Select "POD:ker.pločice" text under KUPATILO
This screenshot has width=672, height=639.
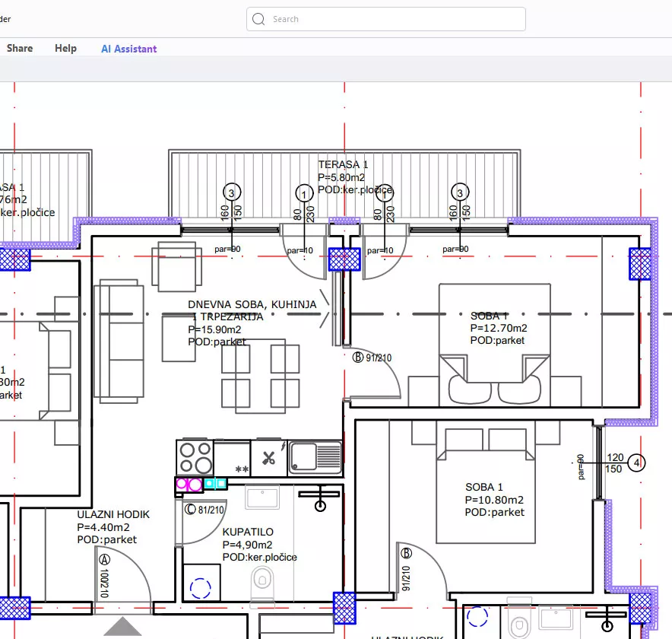coord(260,558)
